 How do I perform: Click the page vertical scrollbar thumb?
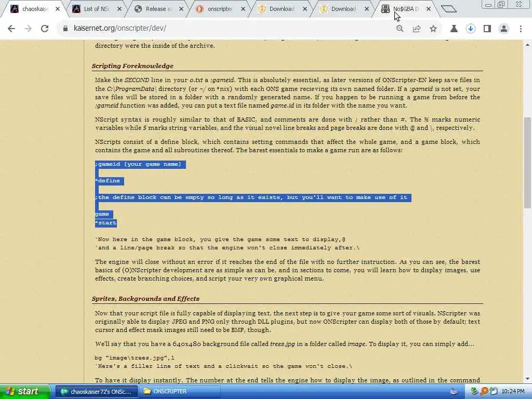click(x=528, y=163)
